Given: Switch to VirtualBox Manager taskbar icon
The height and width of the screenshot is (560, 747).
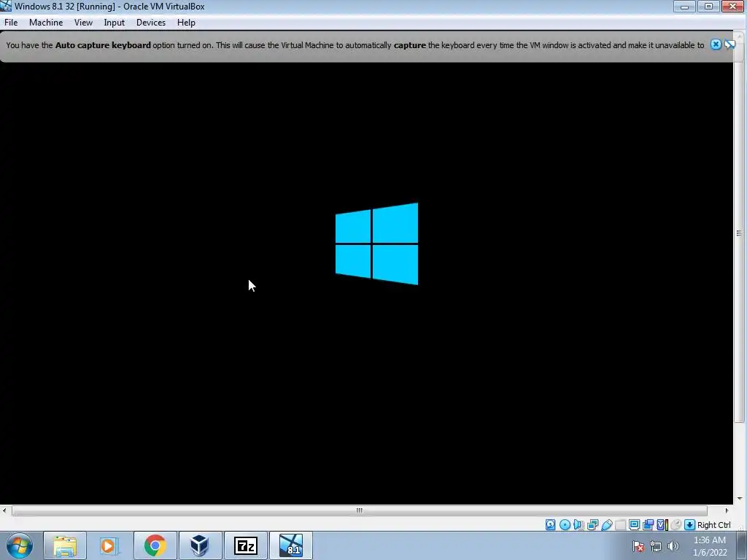Looking at the screenshot, I should (200, 545).
